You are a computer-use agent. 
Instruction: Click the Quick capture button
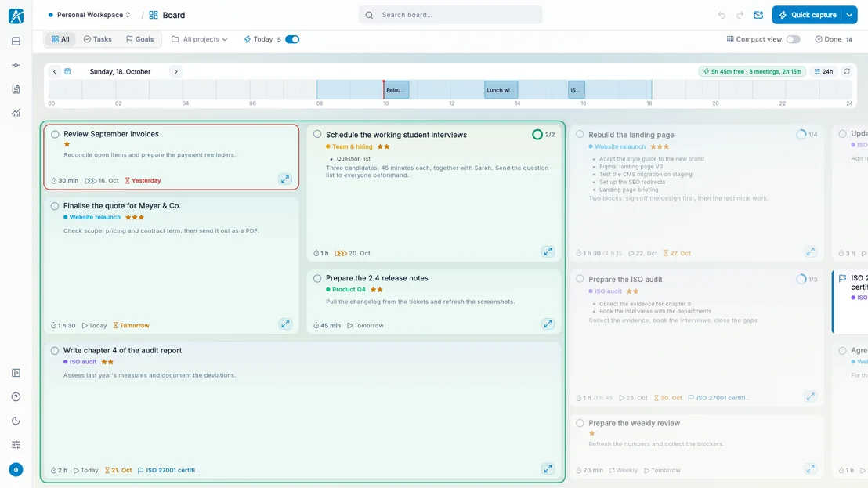[x=807, y=15]
